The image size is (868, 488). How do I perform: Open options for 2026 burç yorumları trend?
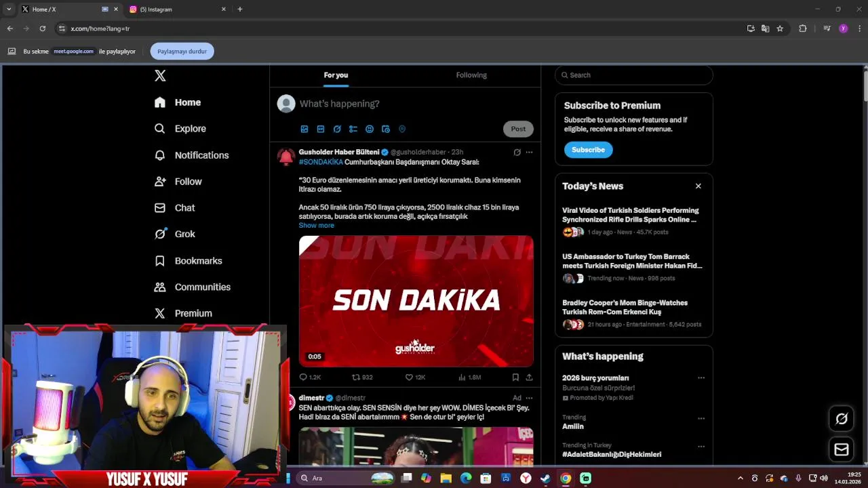(701, 378)
